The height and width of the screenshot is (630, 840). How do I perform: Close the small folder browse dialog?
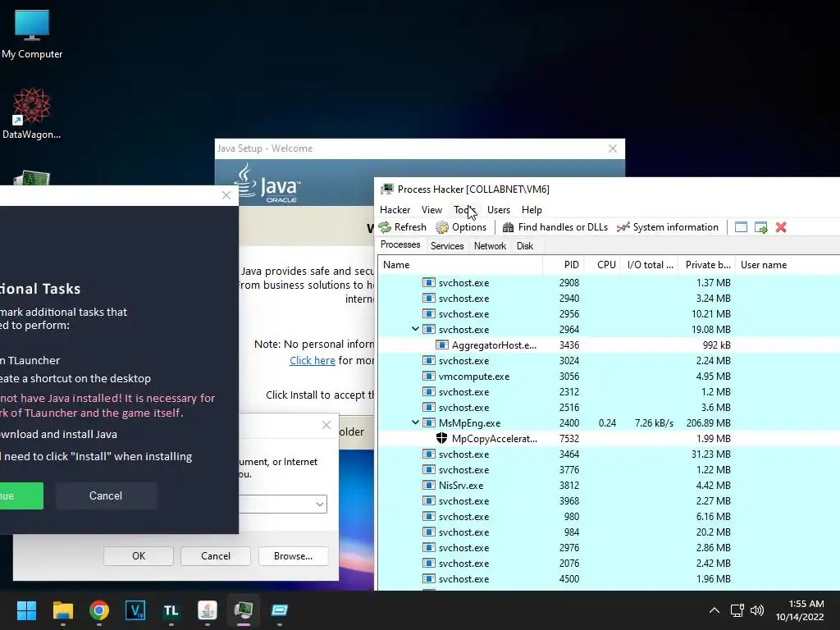coord(326,426)
